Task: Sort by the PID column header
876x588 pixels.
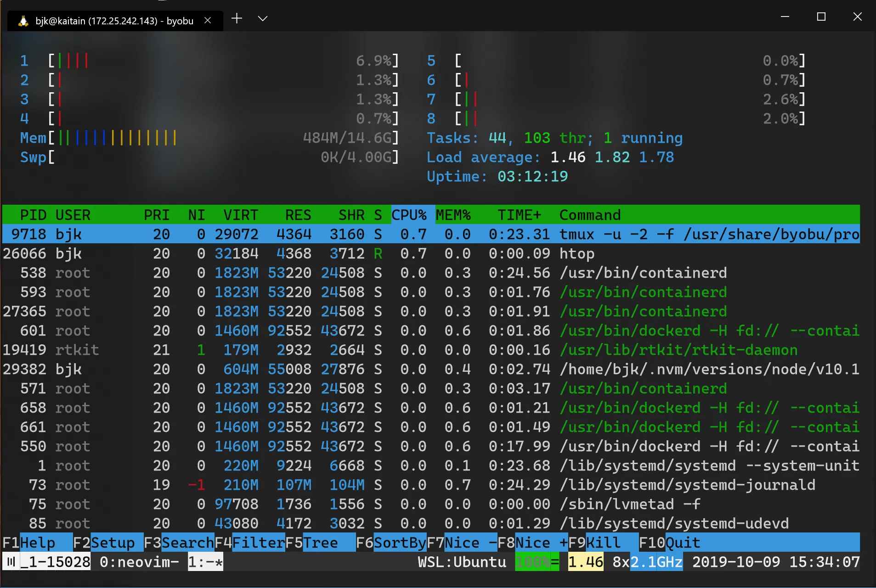Action: click(x=33, y=215)
